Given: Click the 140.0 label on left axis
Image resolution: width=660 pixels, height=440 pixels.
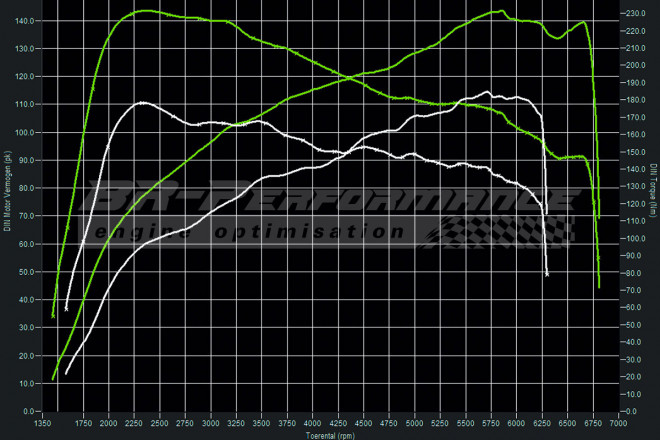Looking at the screenshot, I should click(x=22, y=20).
